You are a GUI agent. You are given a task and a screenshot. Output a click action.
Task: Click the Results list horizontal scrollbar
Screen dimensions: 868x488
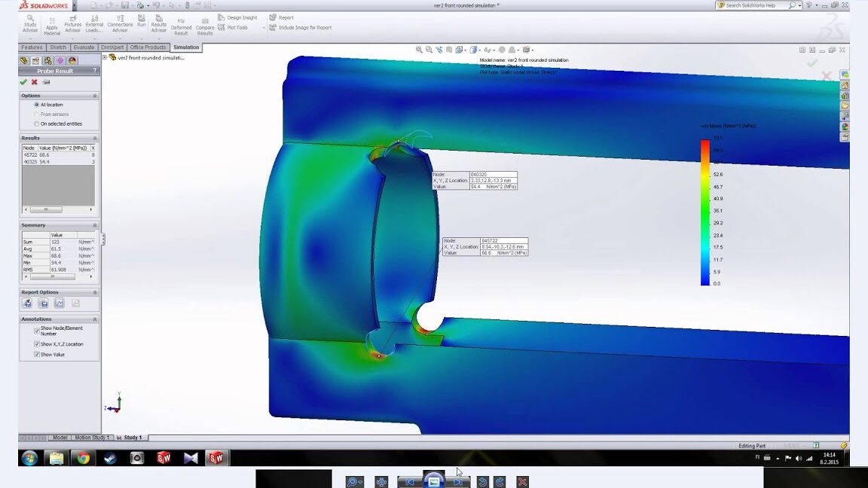[58, 209]
